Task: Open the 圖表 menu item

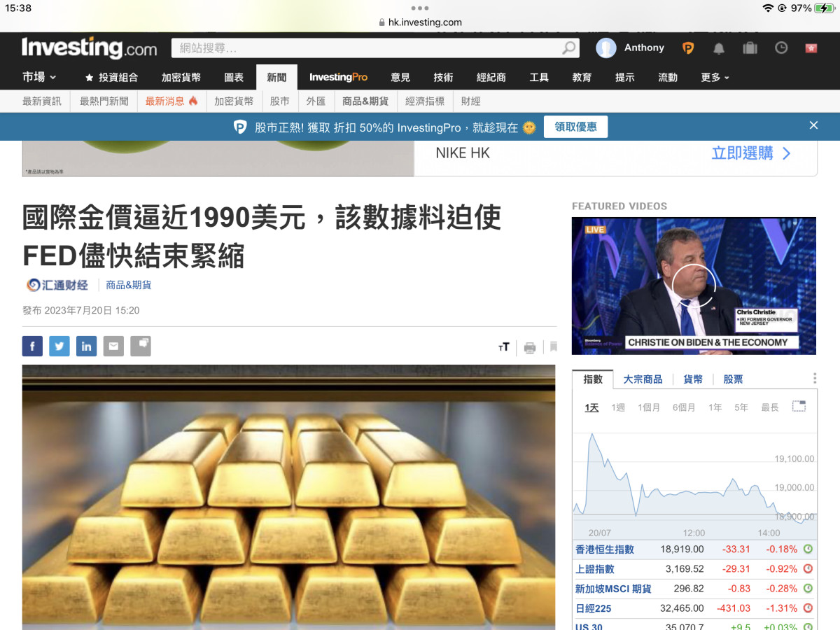Action: tap(234, 78)
